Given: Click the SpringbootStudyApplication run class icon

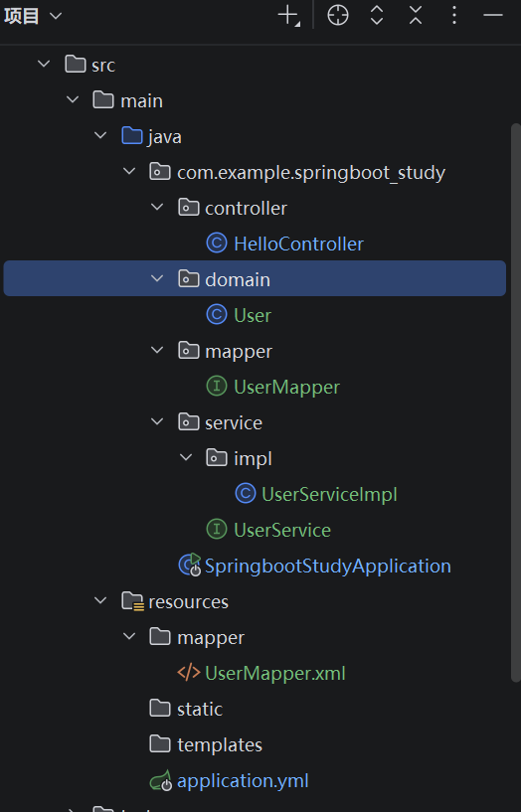Looking at the screenshot, I should coord(190,565).
